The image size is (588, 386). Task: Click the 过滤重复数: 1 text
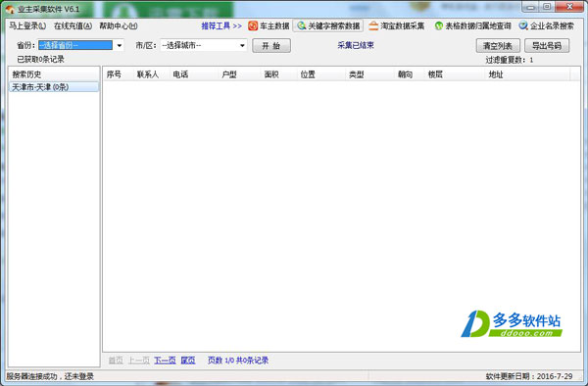510,60
